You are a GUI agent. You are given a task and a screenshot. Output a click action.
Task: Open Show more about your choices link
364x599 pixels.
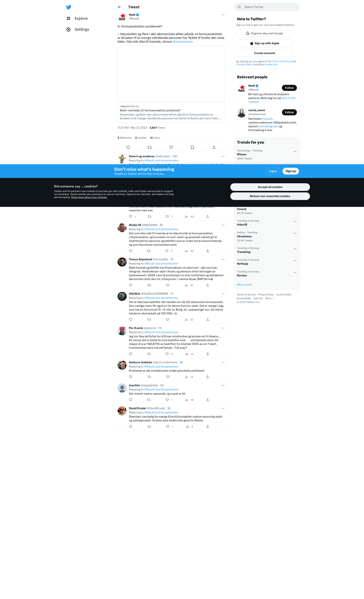click(x=89, y=197)
